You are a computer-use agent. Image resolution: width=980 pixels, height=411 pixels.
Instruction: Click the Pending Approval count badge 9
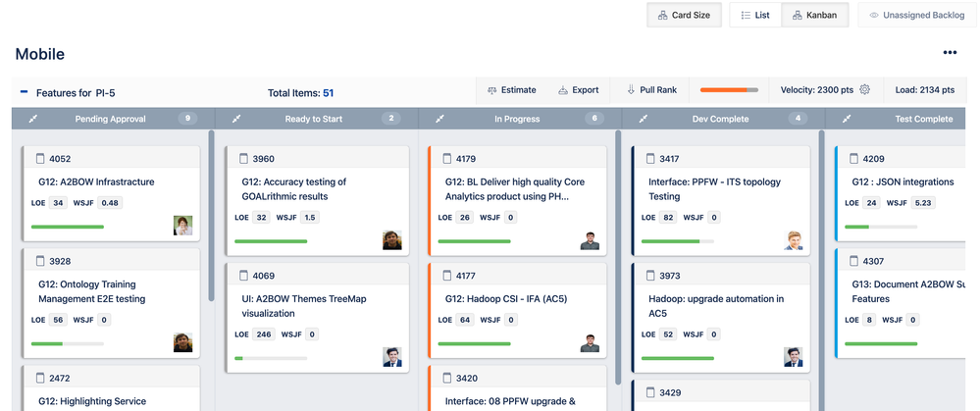pos(187,118)
